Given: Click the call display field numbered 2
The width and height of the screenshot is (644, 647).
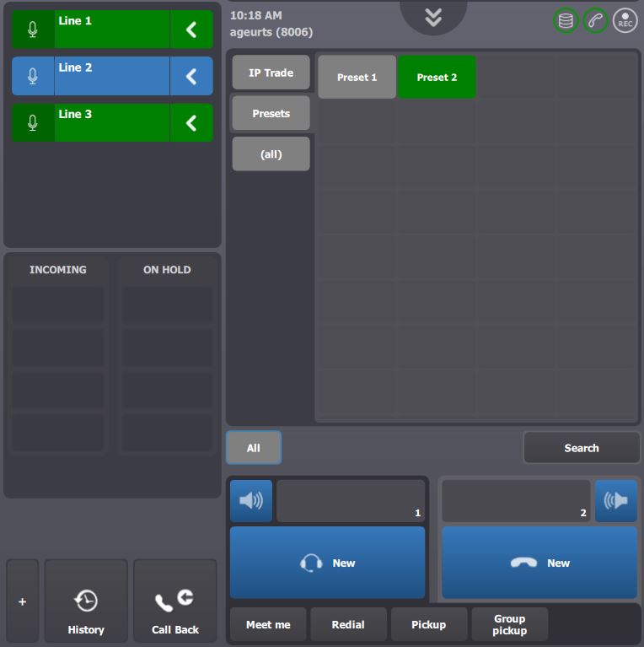Looking at the screenshot, I should point(516,500).
